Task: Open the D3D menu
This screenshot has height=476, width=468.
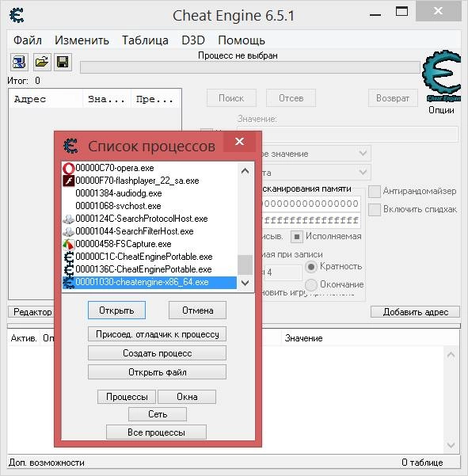Action: [x=193, y=40]
